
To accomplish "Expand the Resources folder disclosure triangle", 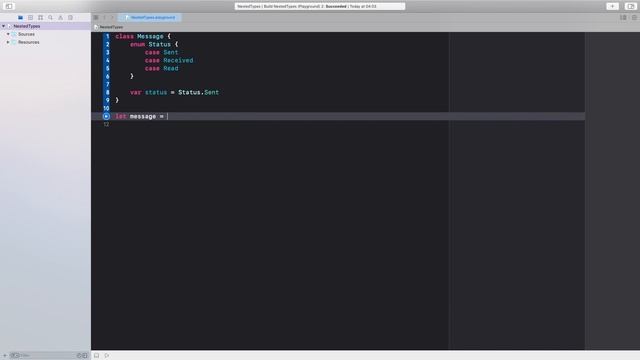I will pos(8,42).
